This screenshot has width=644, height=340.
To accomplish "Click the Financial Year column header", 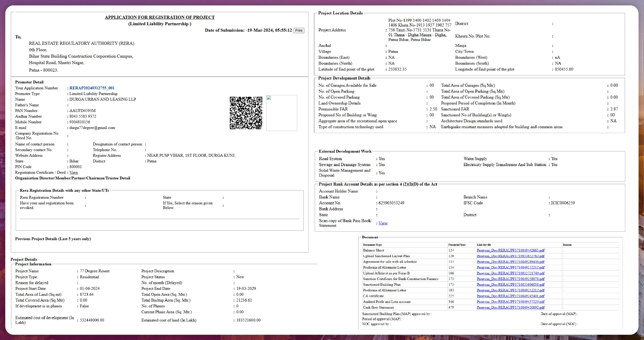I will [457, 245].
